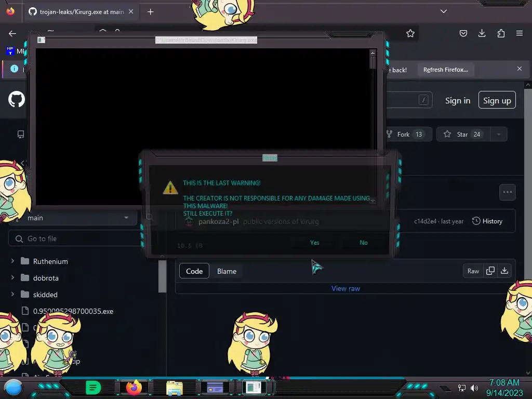Open the Ruthenium folder entry

click(50, 261)
